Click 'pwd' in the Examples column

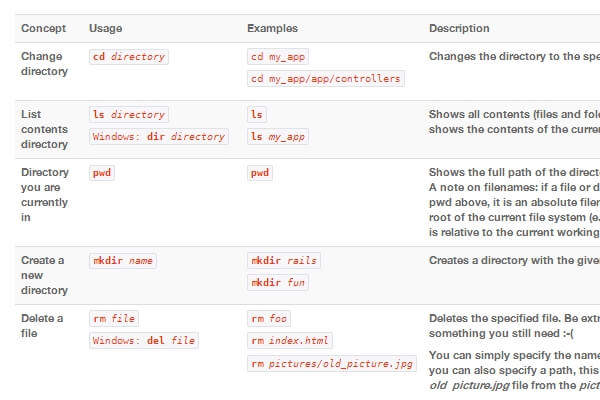260,173
